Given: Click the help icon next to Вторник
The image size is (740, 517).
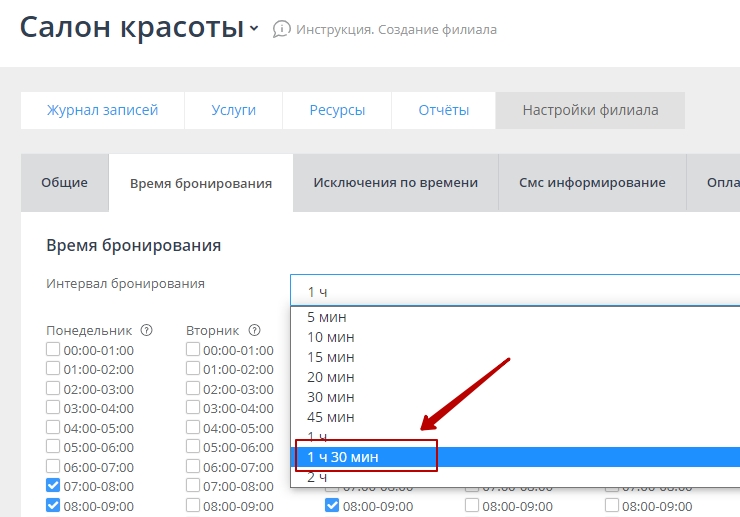Looking at the screenshot, I should [x=254, y=330].
